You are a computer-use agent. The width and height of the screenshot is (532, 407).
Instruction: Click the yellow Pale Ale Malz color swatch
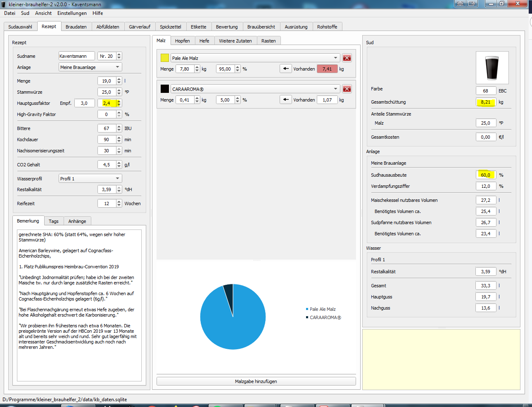click(x=165, y=58)
